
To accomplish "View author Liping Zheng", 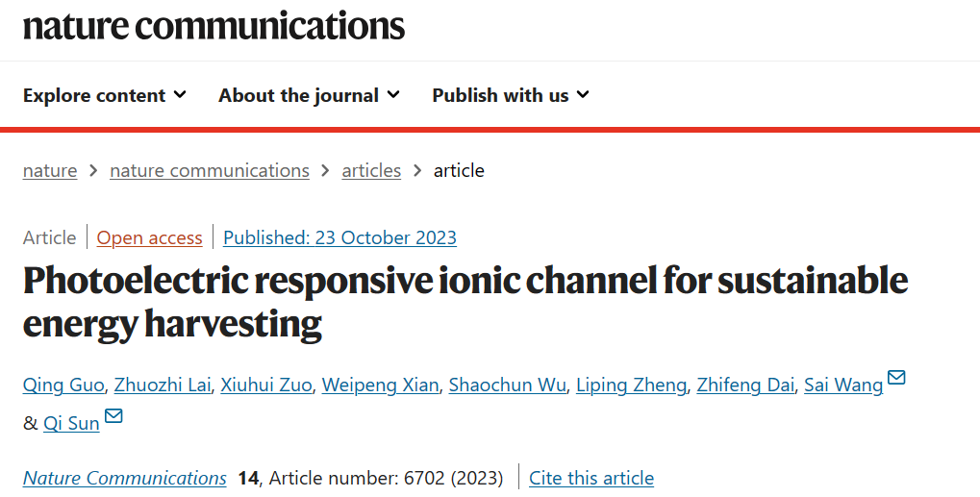I will point(631,385).
